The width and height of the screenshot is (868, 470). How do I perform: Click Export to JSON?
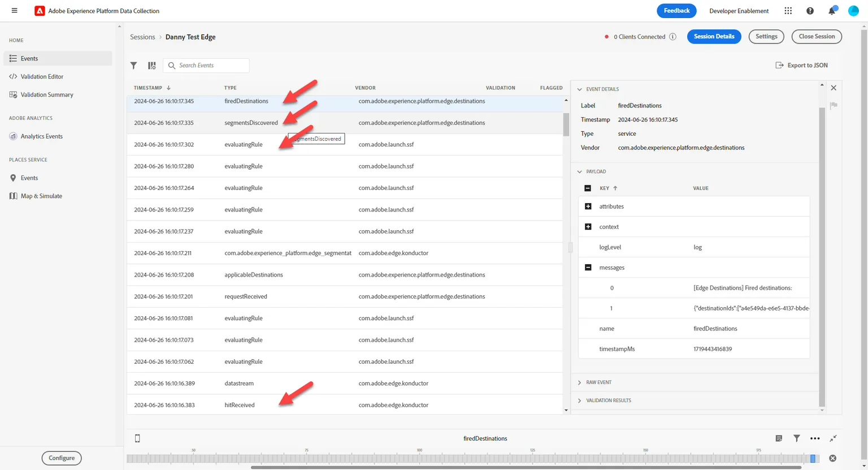(801, 66)
